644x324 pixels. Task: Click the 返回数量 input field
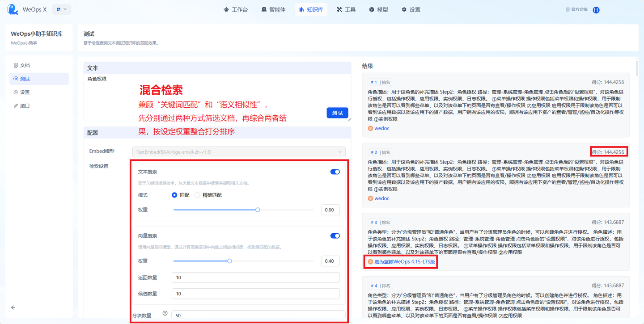pos(255,278)
